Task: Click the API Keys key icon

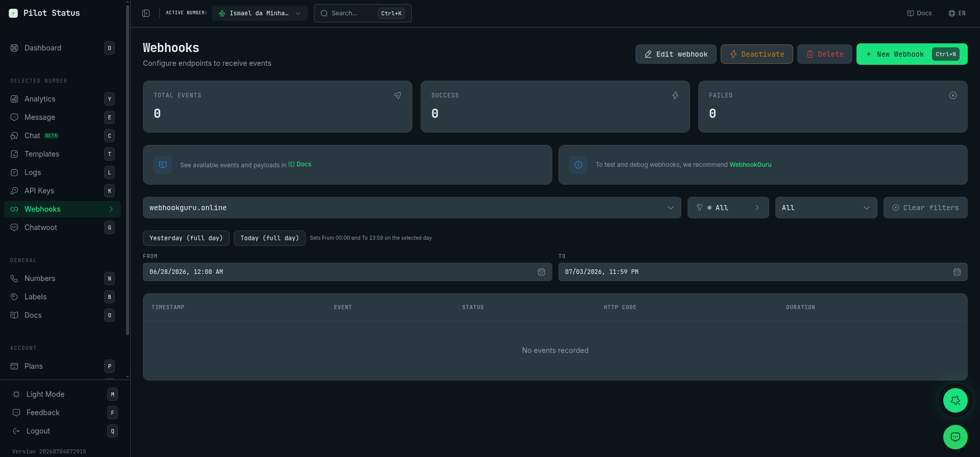Action: pos(14,191)
